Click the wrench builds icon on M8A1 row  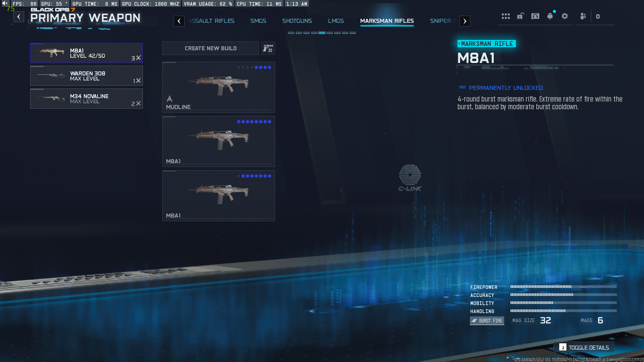(139, 58)
